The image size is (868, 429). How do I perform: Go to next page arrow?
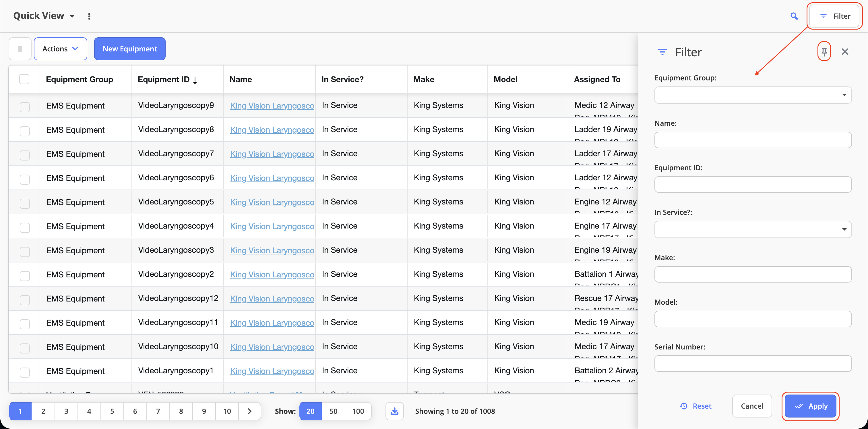[x=250, y=411]
